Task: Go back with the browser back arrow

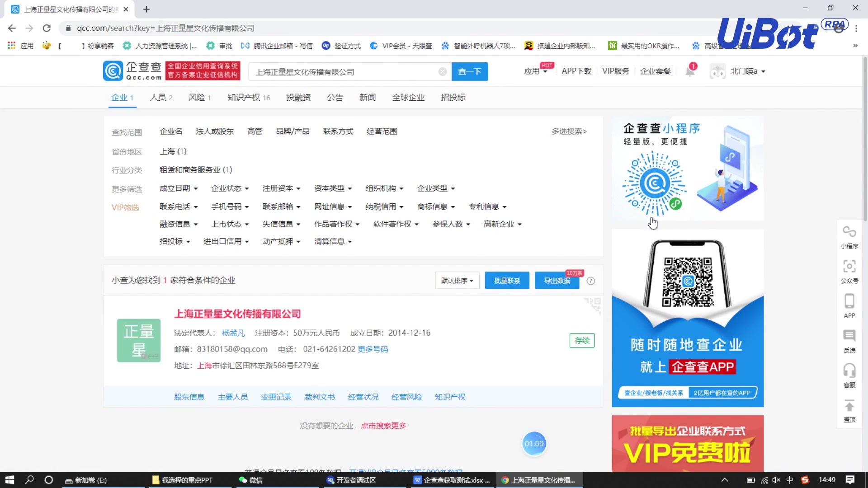Action: click(12, 28)
